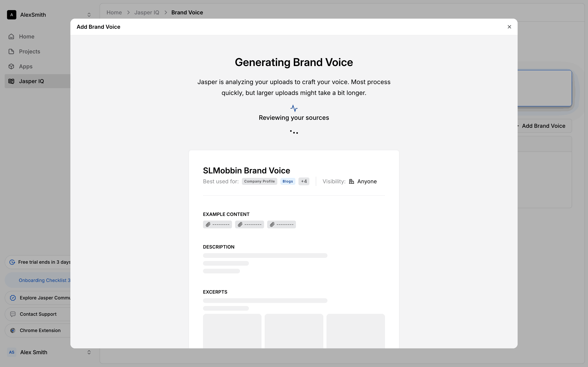Click the free trial clock icon

(x=12, y=262)
